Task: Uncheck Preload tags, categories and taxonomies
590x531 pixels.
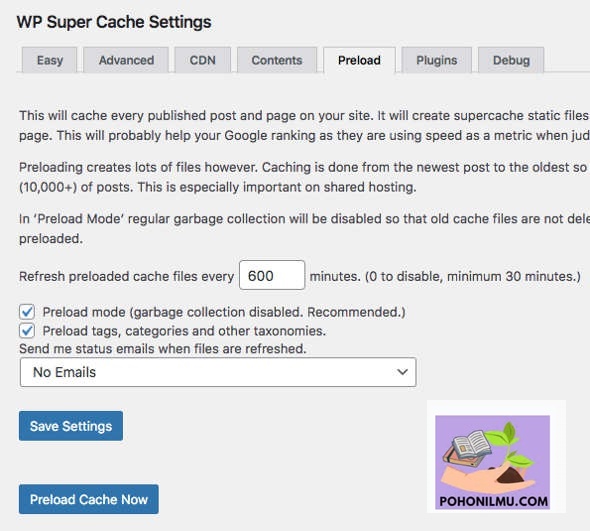Action: click(27, 331)
